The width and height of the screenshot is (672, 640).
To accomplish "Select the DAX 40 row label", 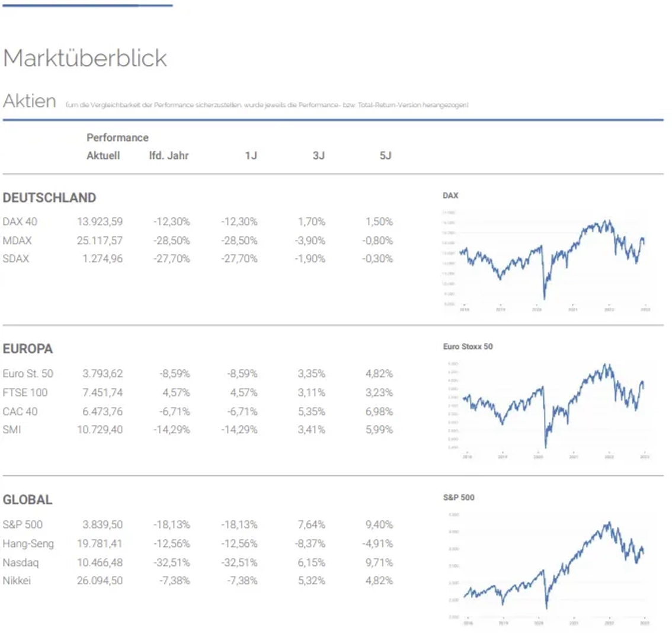I will pos(20,222).
